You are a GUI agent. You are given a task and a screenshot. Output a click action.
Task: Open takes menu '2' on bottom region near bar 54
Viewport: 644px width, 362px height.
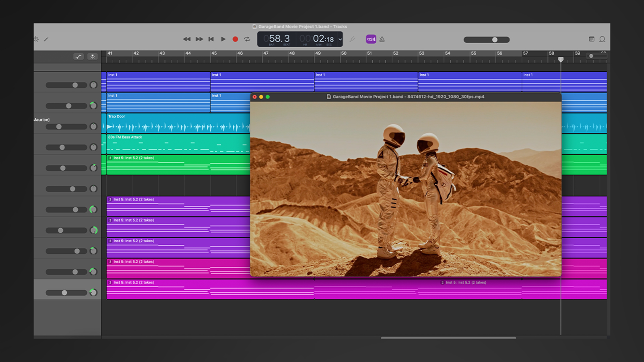pos(443,283)
